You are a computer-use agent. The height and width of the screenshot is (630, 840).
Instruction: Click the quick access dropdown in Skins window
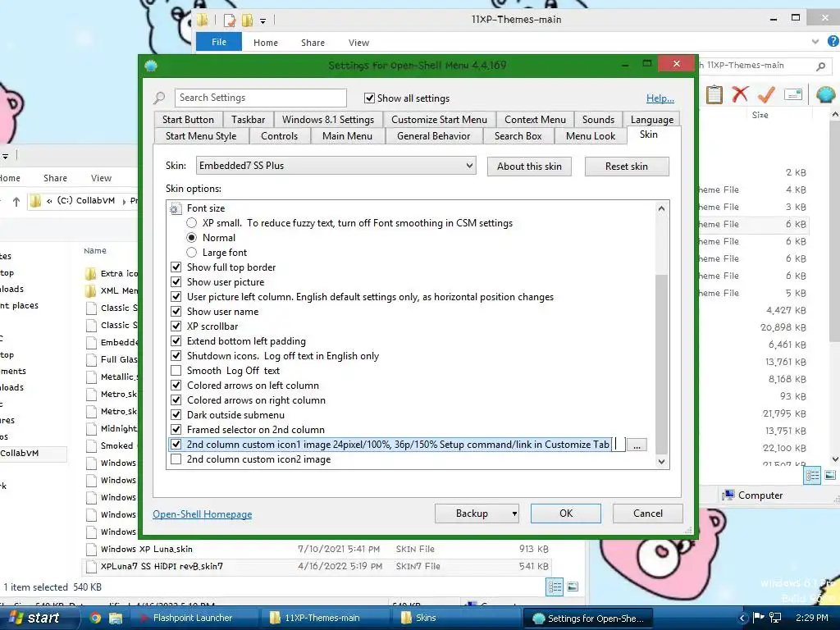click(x=5, y=157)
